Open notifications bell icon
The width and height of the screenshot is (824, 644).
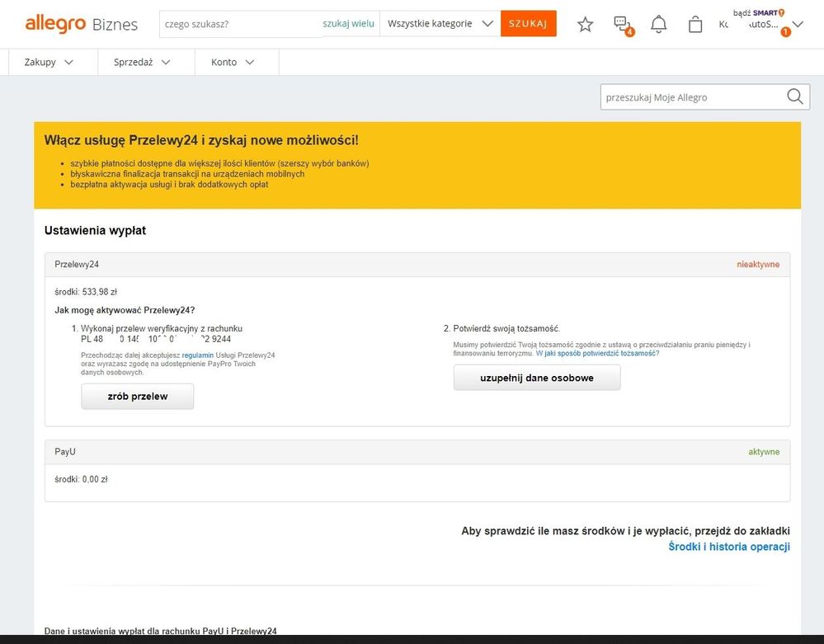[x=658, y=25]
